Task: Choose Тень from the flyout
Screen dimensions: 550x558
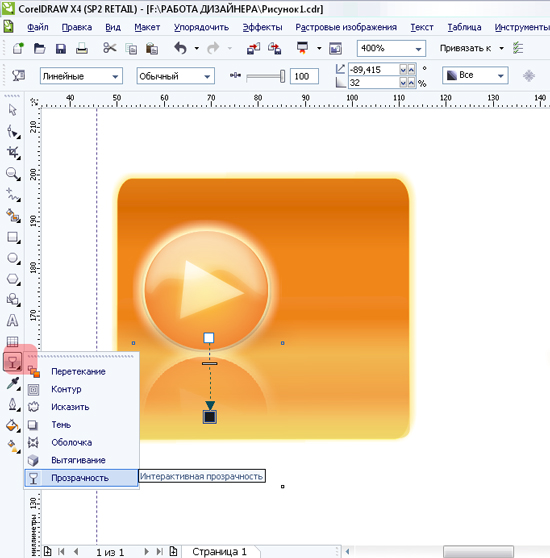Action: pyautogui.click(x=81, y=425)
